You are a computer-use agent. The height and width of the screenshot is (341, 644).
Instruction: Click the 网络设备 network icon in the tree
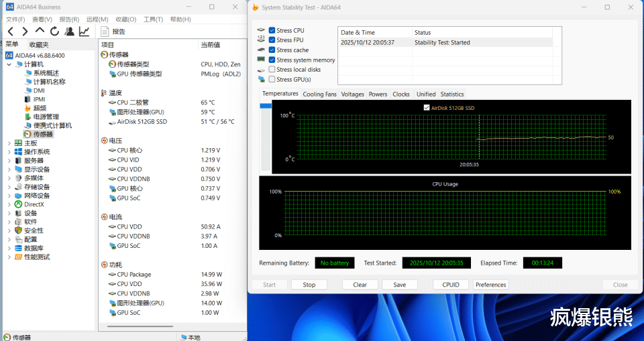point(18,196)
